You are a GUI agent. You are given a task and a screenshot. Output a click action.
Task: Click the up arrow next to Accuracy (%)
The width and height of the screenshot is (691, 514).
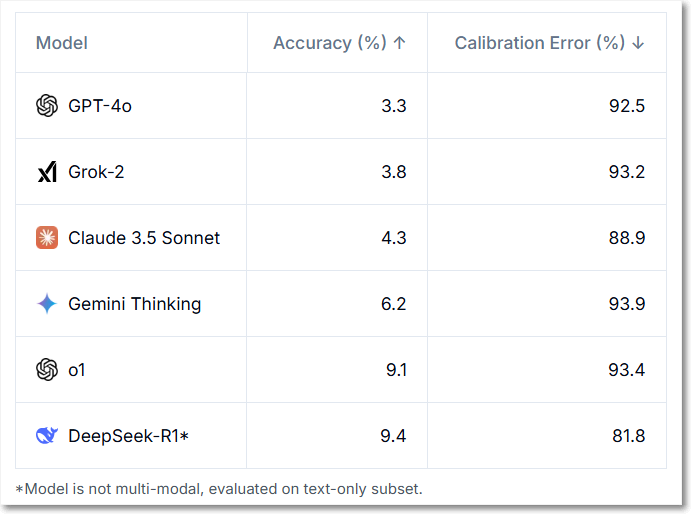pos(399,43)
